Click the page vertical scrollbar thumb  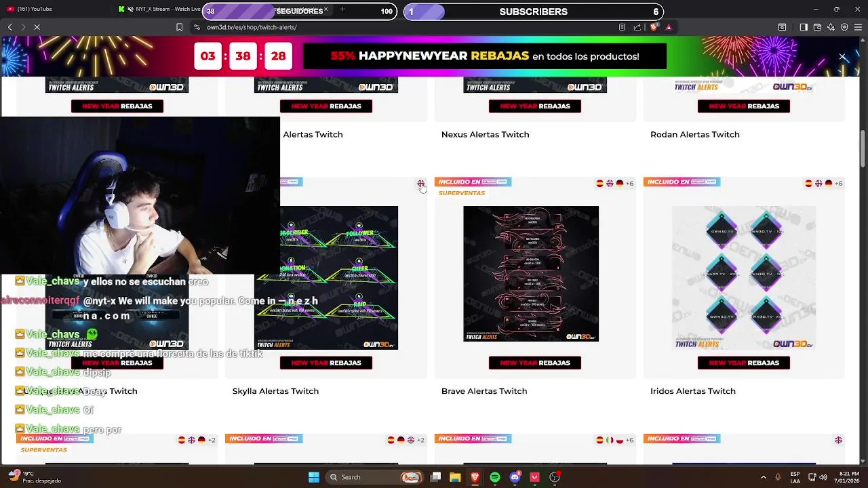(863, 147)
